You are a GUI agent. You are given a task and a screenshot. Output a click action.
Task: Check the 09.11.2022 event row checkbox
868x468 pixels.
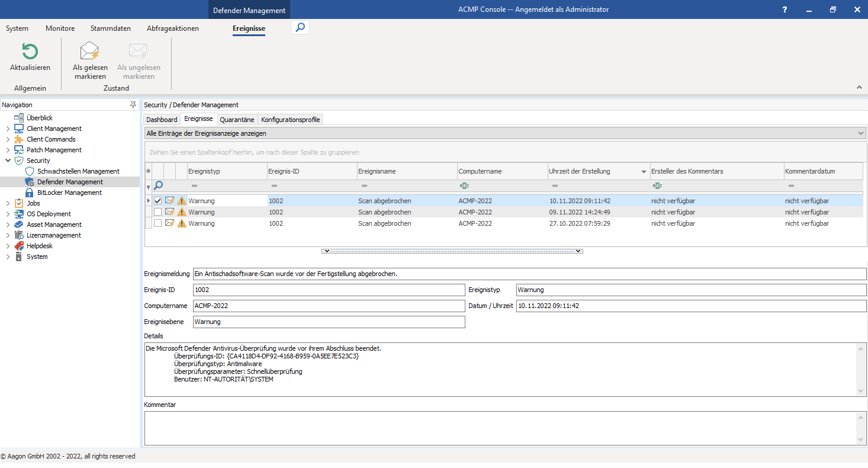click(158, 212)
